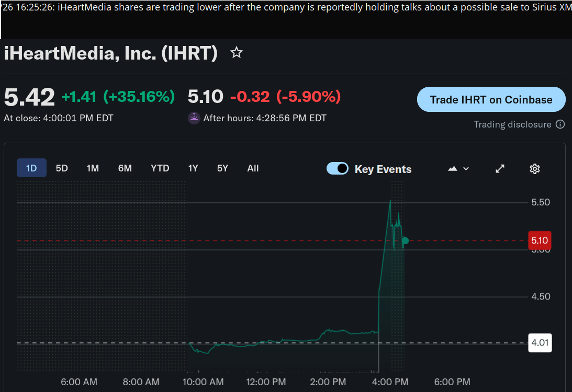
Task: Click the after hours moon icon
Action: (194, 118)
